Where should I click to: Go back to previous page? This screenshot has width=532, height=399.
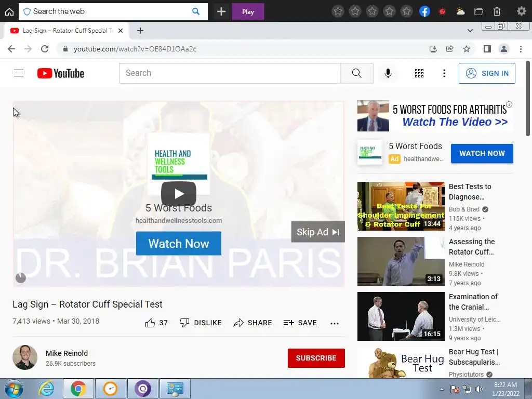coord(11,49)
